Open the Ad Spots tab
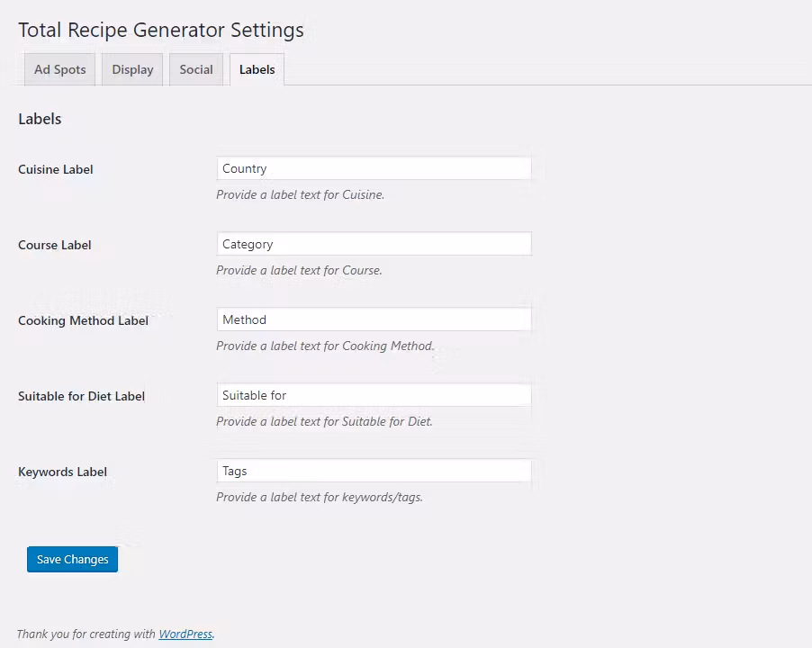This screenshot has width=812, height=648. pyautogui.click(x=59, y=69)
